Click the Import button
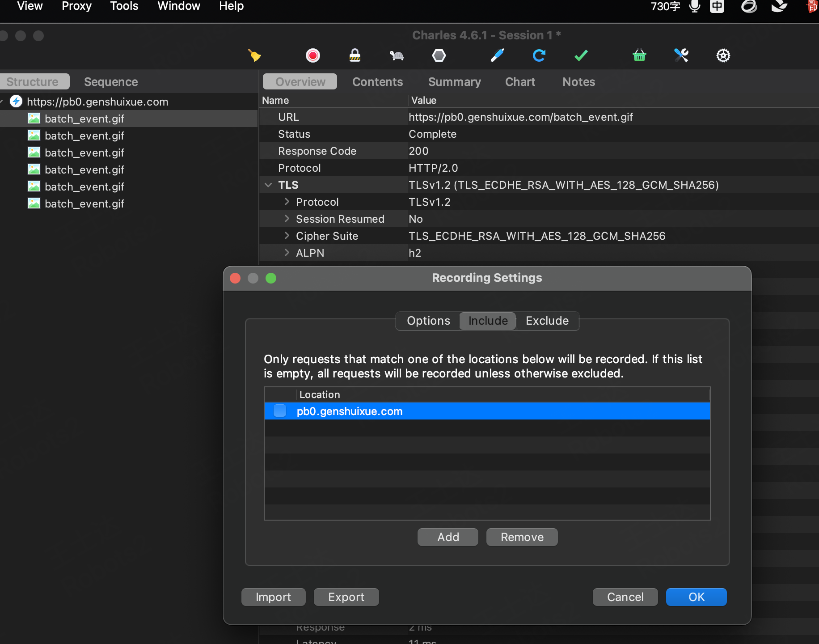The width and height of the screenshot is (819, 644). tap(274, 597)
